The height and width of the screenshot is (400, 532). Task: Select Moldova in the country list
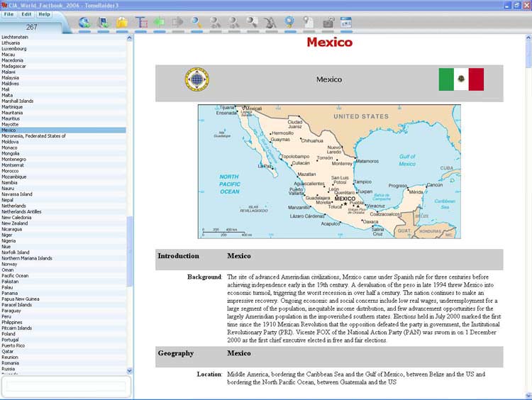(10, 142)
